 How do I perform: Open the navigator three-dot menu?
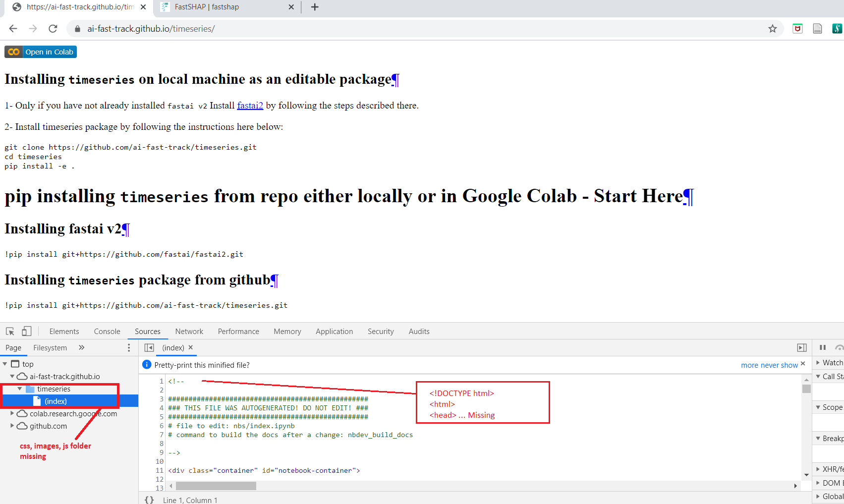pos(129,348)
